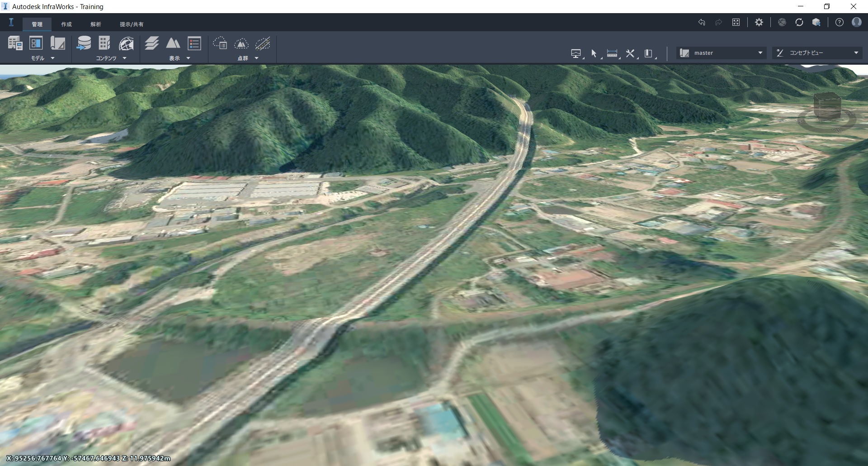Switch to the 提示/共有 tab

[x=132, y=24]
